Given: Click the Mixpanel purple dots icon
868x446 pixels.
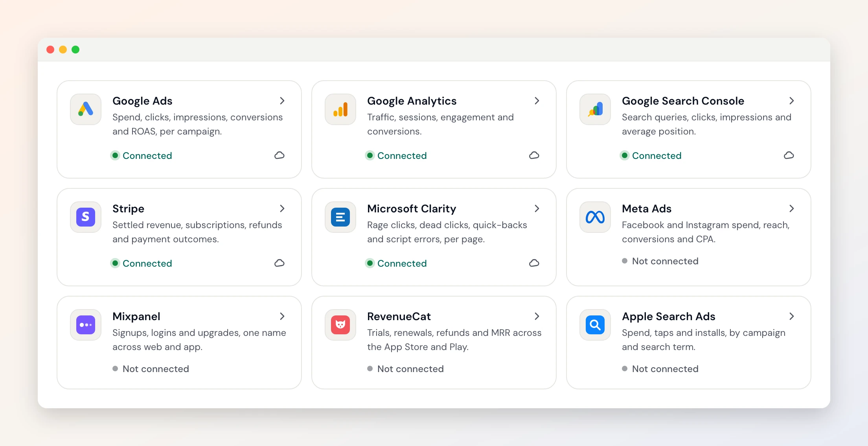Looking at the screenshot, I should tap(86, 325).
